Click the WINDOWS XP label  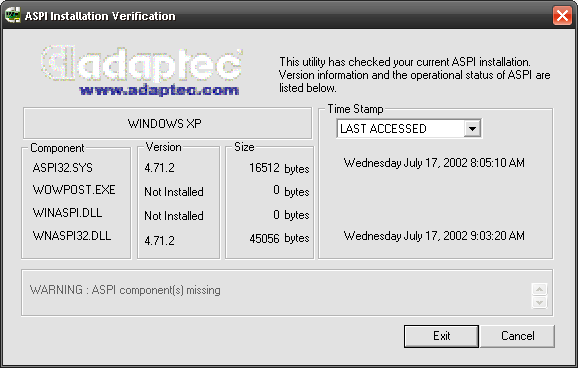(x=164, y=124)
